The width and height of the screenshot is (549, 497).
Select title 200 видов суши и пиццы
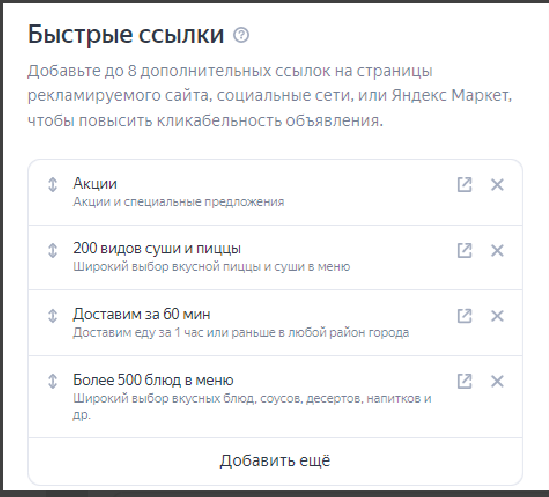(x=157, y=248)
